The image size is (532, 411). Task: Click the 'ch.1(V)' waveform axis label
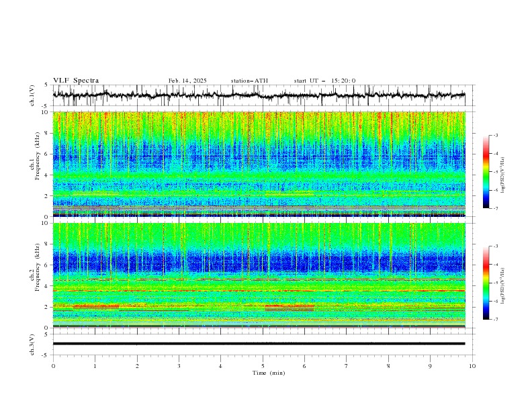coord(32,95)
